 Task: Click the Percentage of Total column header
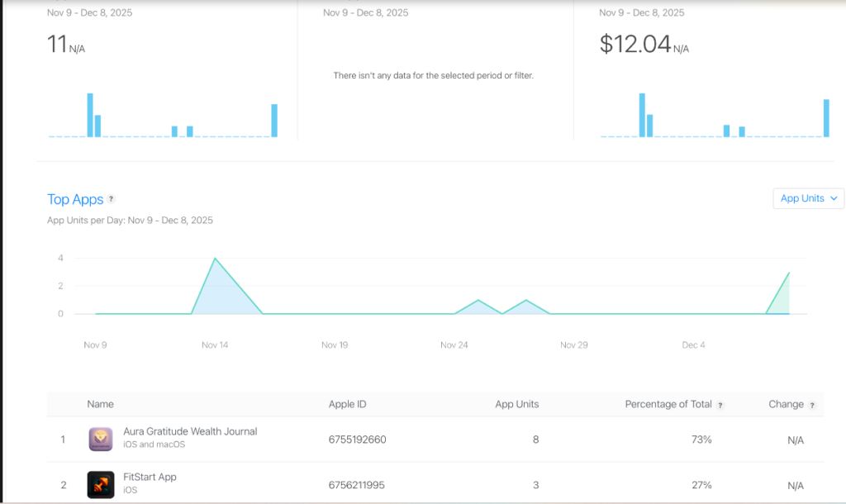point(668,404)
